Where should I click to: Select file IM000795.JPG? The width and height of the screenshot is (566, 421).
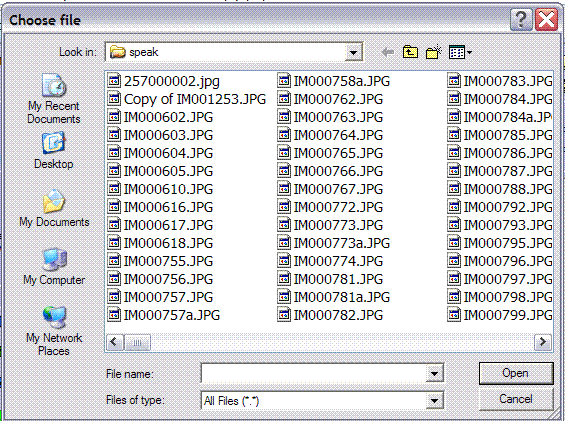click(500, 243)
